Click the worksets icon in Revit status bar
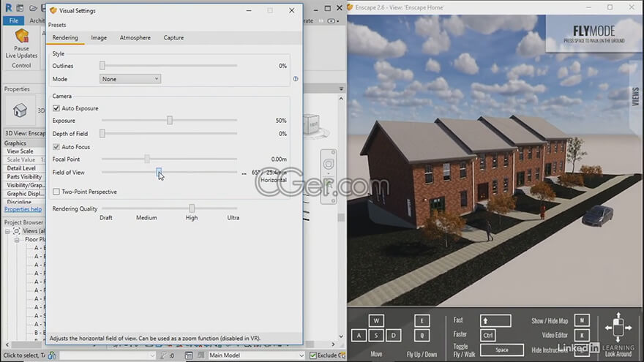 [52, 355]
